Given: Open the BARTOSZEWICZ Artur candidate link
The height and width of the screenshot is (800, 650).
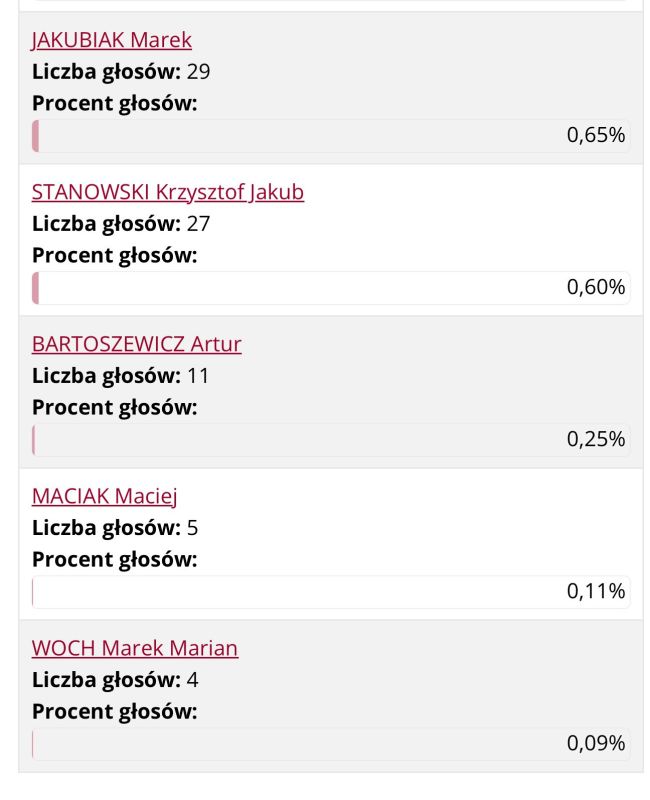Looking at the screenshot, I should pyautogui.click(x=136, y=344).
